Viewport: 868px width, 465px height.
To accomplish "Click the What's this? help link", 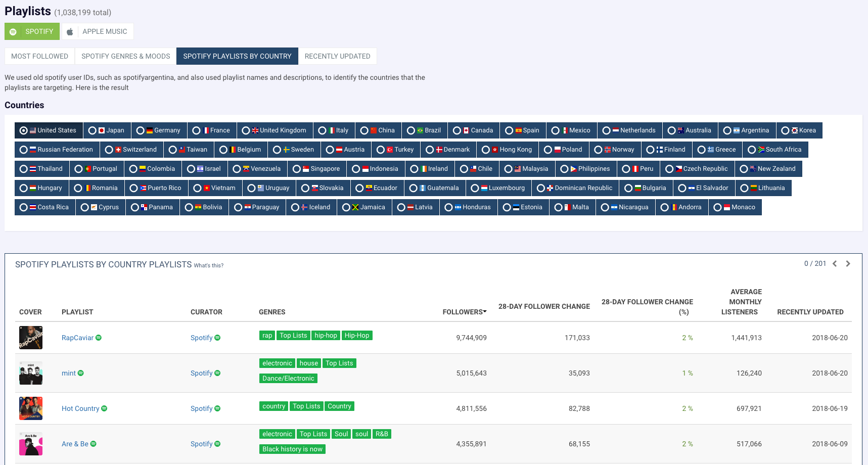I will coord(209,265).
